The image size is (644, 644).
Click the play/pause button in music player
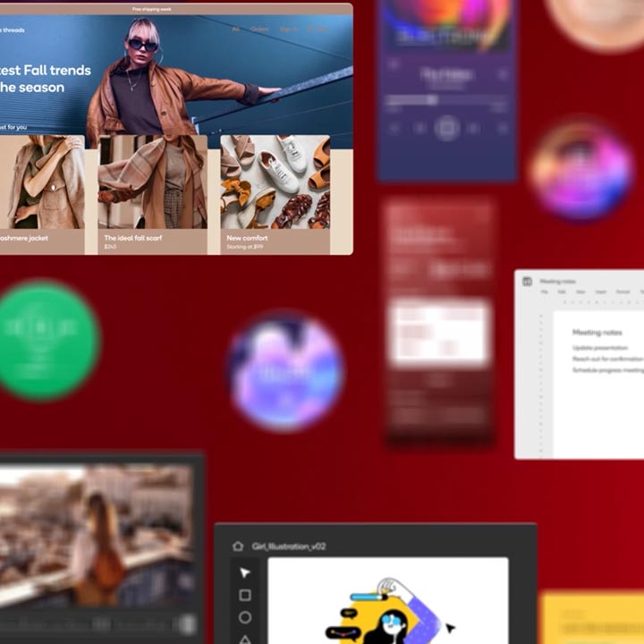(447, 128)
